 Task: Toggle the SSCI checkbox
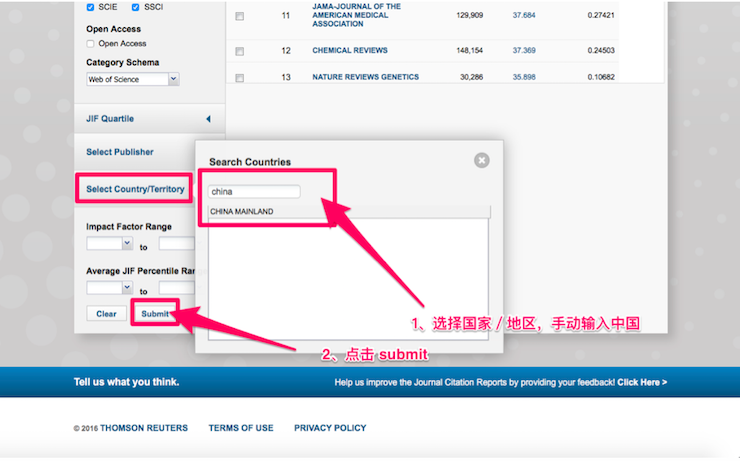point(138,8)
